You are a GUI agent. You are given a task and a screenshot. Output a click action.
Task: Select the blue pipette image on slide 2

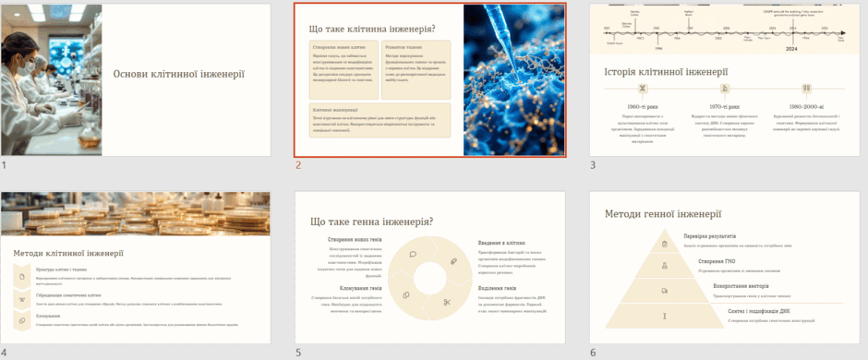513,80
